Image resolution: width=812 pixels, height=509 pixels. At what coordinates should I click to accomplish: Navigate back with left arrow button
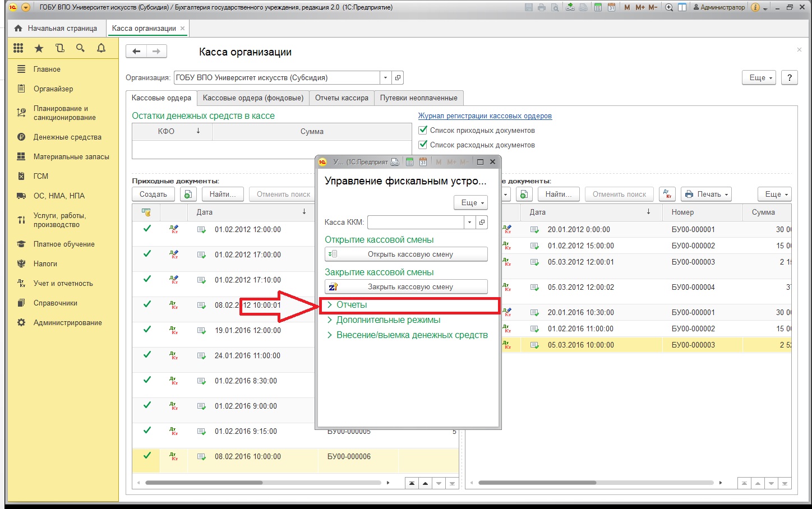coord(136,52)
